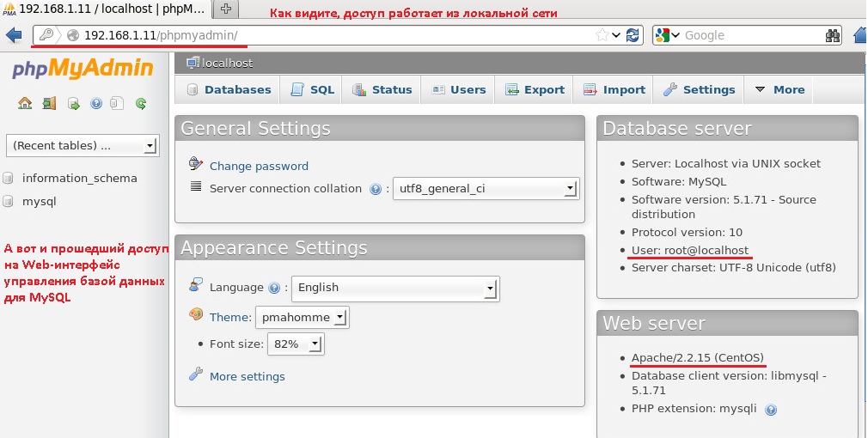Open the utf8_general_ci collation dropdown

pos(486,189)
